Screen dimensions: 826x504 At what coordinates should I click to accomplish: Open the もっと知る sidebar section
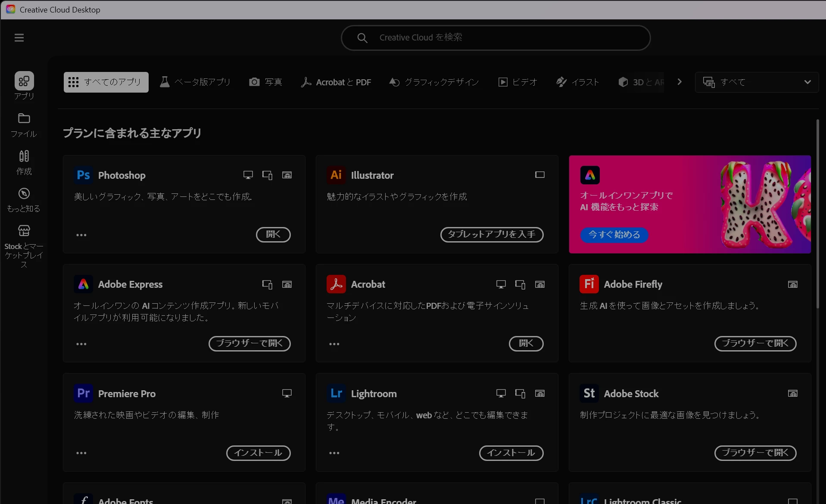point(24,200)
